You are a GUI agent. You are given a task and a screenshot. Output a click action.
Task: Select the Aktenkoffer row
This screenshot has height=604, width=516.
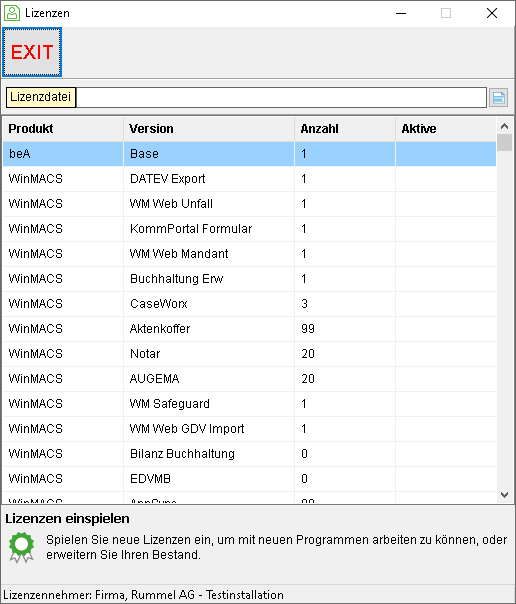point(250,329)
